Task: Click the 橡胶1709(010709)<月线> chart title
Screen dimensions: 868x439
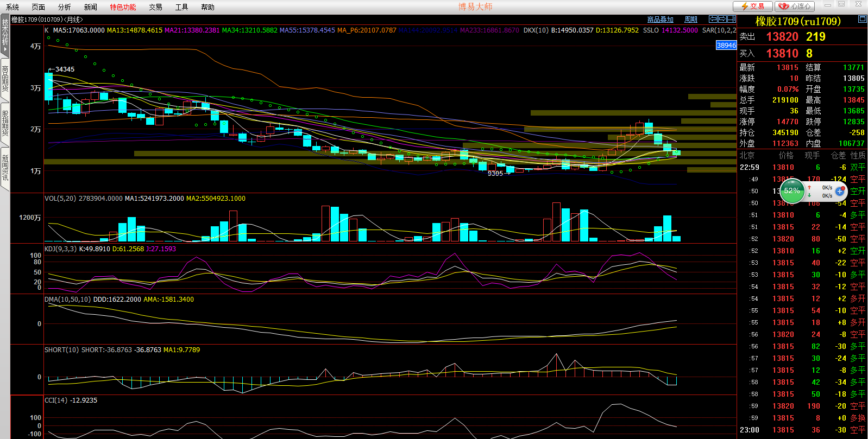Action: pyautogui.click(x=47, y=20)
